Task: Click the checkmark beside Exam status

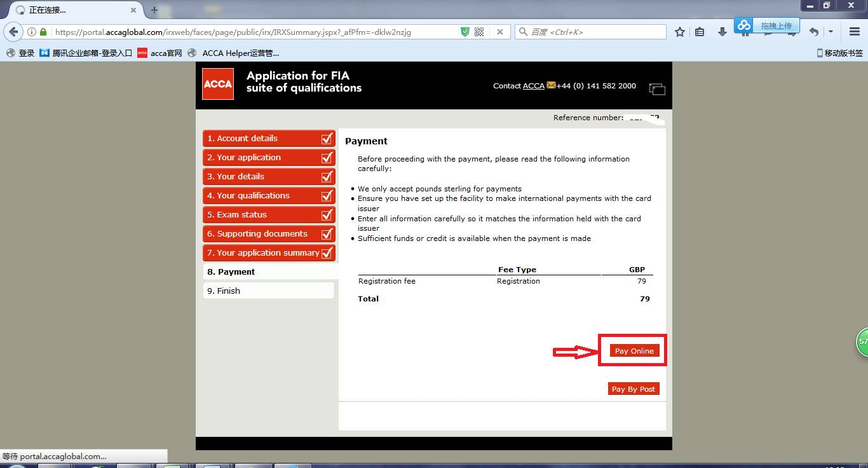Action: 327,215
